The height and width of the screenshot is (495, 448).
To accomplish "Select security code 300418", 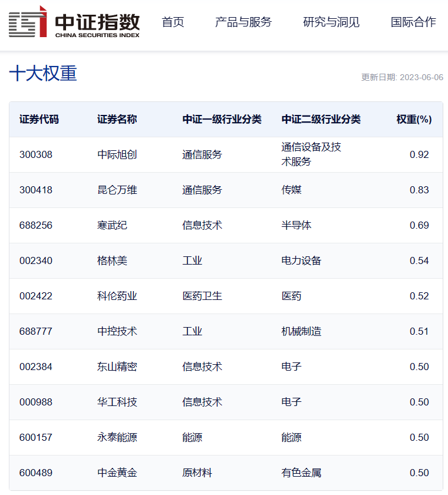I will point(36,190).
